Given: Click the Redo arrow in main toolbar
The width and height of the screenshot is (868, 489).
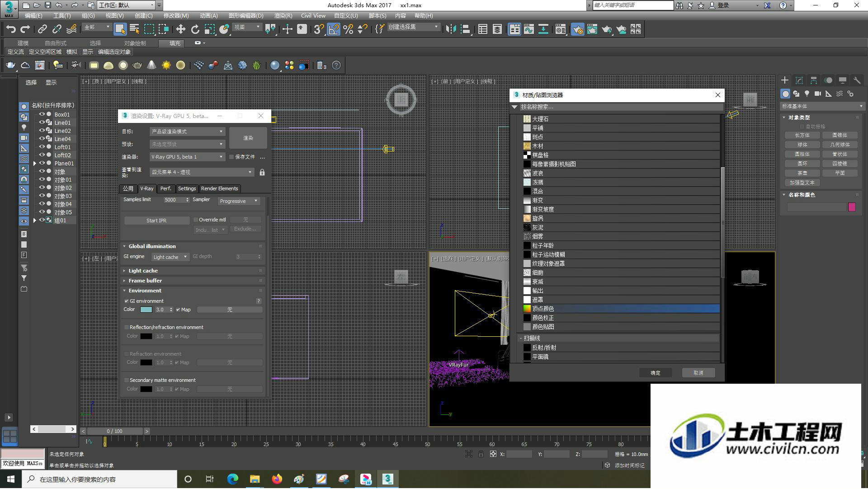Looking at the screenshot, I should [x=25, y=29].
